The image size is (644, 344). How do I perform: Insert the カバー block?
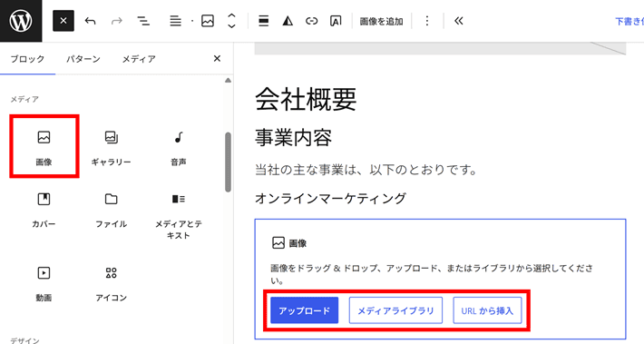(x=44, y=210)
